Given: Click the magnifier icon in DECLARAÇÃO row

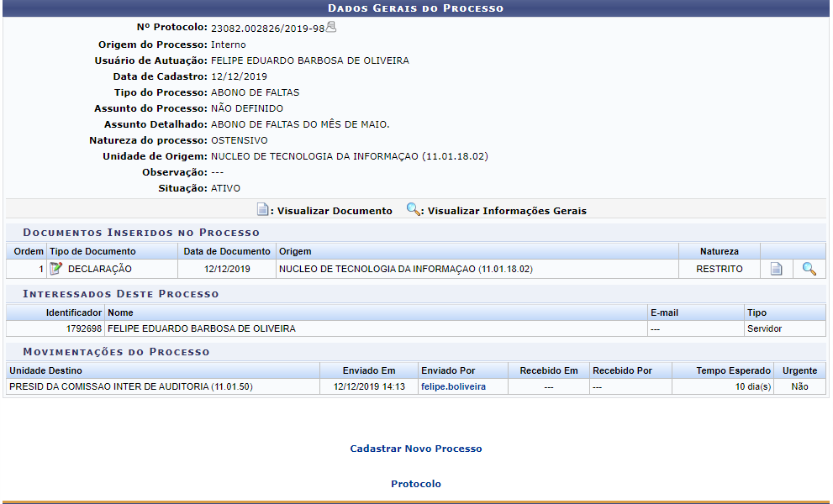Looking at the screenshot, I should click(x=809, y=269).
